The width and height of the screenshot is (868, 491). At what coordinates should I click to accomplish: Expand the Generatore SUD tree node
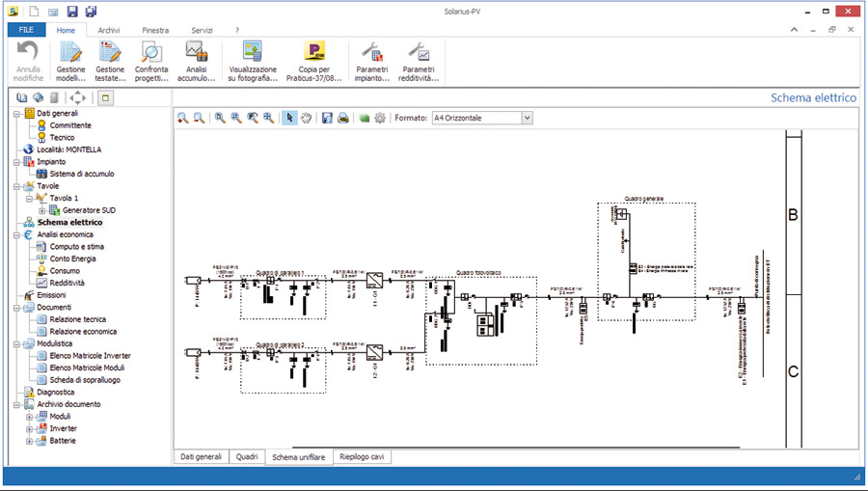42,210
